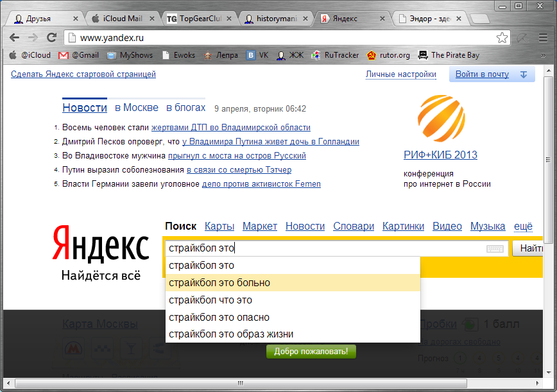Select suggestion страйкбол это образ жизни
The image size is (557, 392).
pyautogui.click(x=293, y=334)
